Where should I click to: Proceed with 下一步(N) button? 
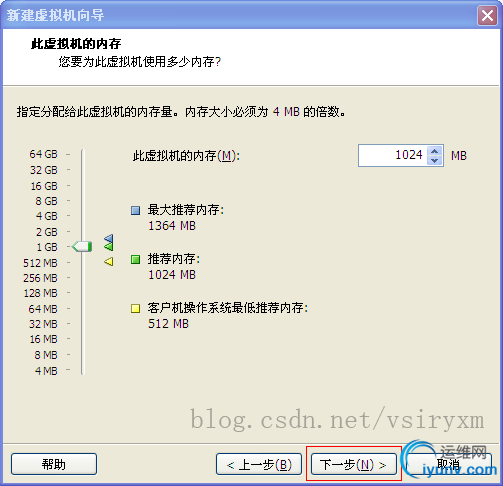tap(354, 464)
